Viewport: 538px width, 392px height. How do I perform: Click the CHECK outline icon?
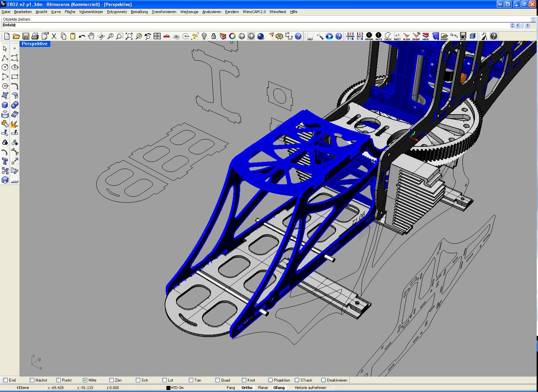tap(388, 36)
